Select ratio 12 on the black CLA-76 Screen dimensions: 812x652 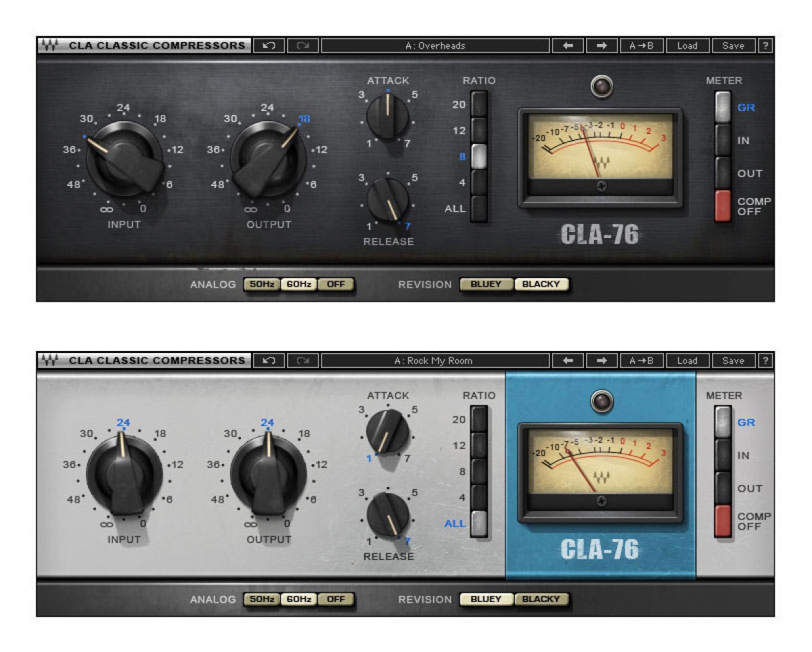(479, 130)
